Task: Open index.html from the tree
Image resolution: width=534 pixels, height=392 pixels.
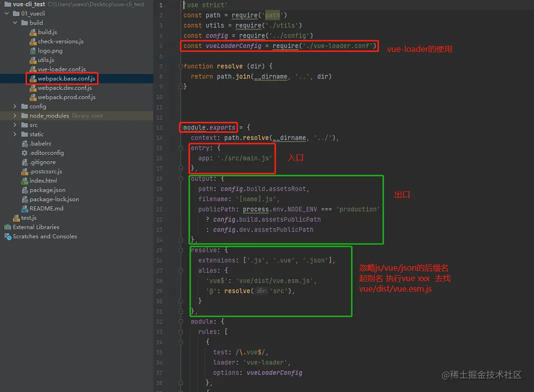Action: [x=43, y=181]
